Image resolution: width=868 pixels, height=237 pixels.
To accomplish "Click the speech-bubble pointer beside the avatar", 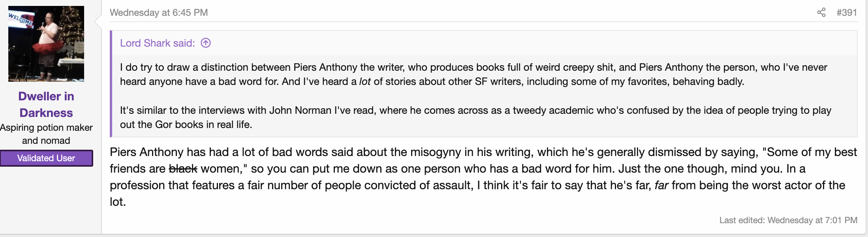I will [98, 22].
